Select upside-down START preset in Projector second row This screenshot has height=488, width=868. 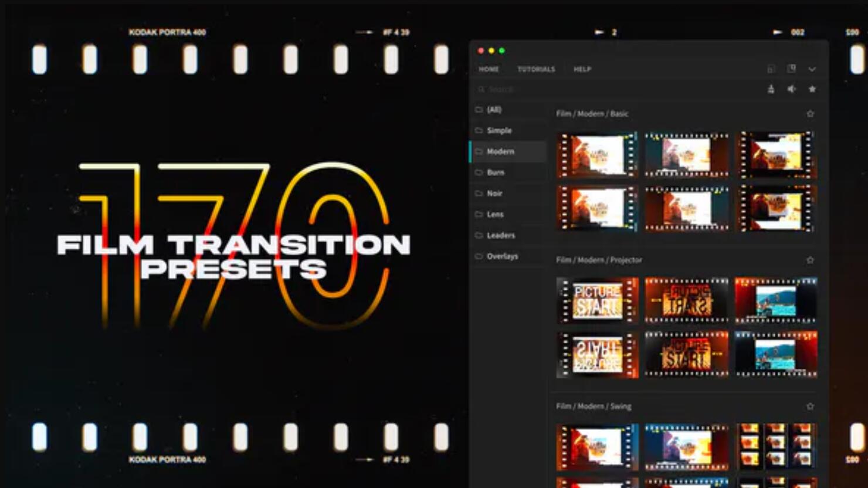tap(597, 354)
